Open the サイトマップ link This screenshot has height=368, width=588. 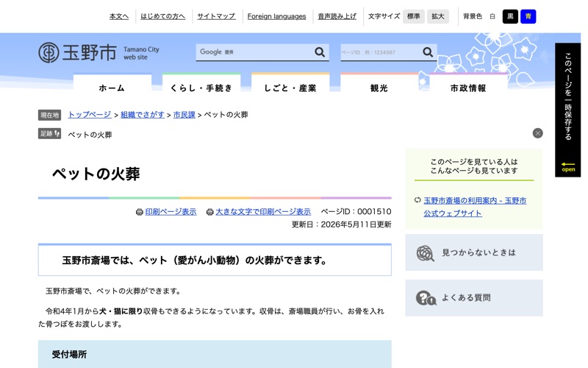click(216, 16)
